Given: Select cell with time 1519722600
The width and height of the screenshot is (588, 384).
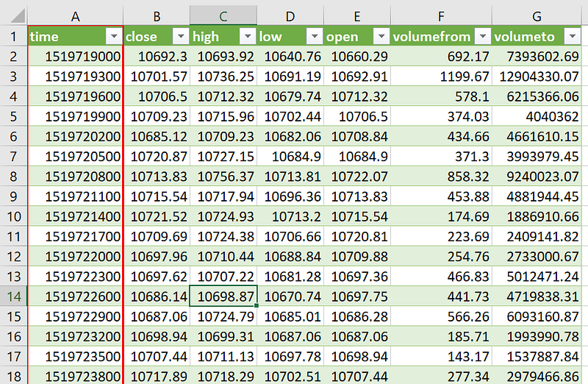Looking at the screenshot, I should 76,296.
